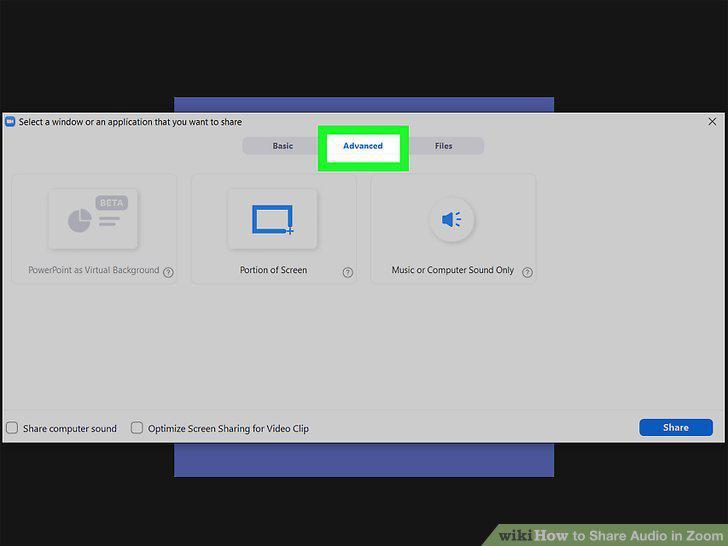Screen dimensions: 728x546
Task: Open help for PowerPoint as Virtual Background
Action: click(169, 273)
